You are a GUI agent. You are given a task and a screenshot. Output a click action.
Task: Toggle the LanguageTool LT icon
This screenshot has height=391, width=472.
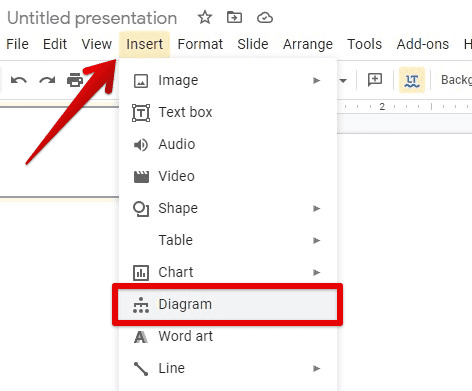click(412, 80)
